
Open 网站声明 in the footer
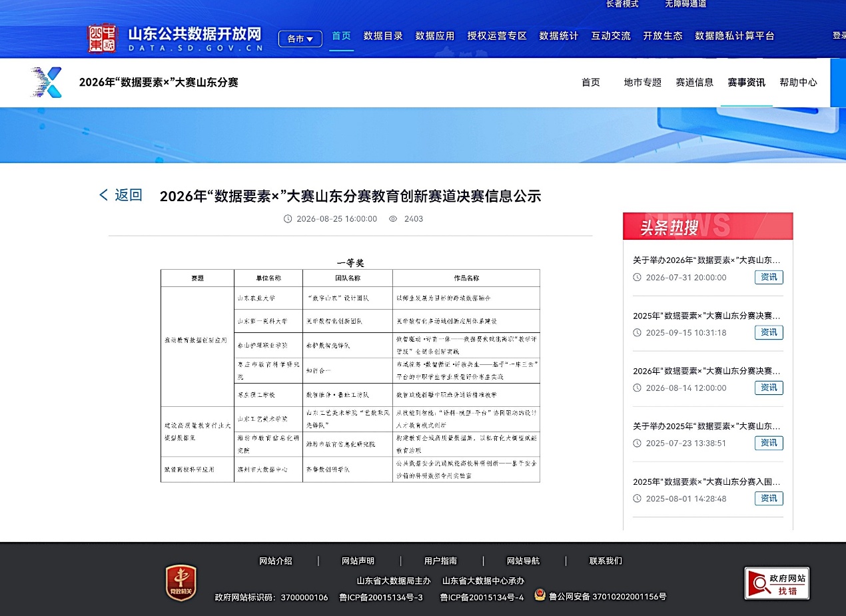pyautogui.click(x=358, y=561)
